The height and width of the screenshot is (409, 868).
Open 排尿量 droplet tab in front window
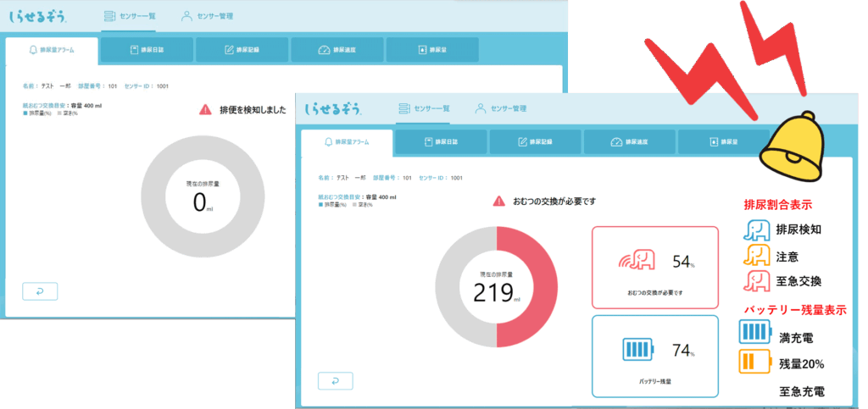click(x=724, y=142)
